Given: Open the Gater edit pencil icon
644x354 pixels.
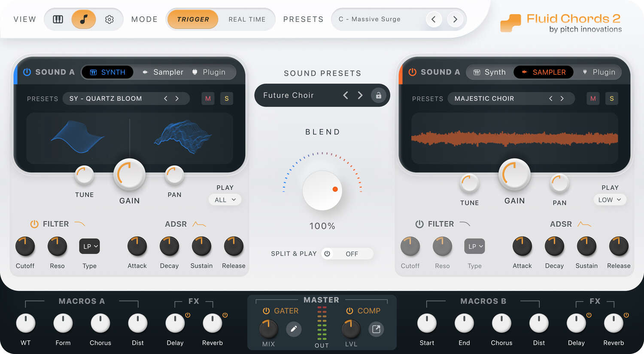Looking at the screenshot, I should click(x=294, y=329).
